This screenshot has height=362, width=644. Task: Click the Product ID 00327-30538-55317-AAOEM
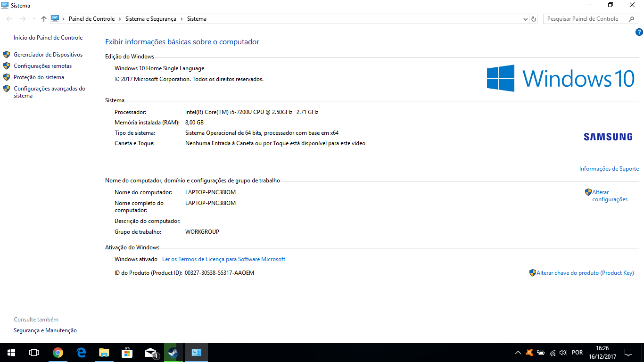click(x=219, y=273)
